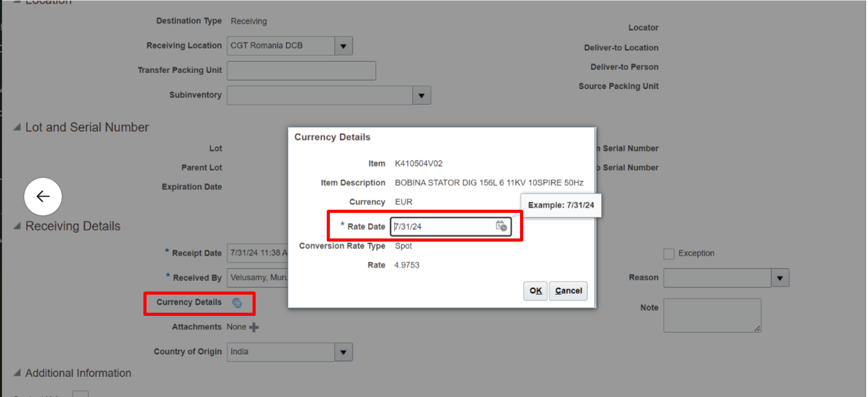The height and width of the screenshot is (397, 868).
Task: Collapse the Location section
Action: tap(16, 2)
